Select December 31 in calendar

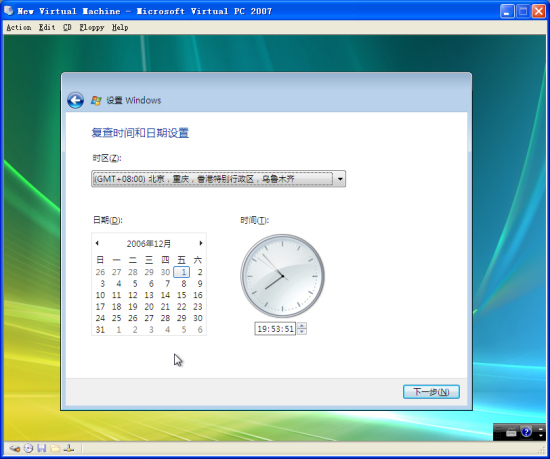coord(100,330)
